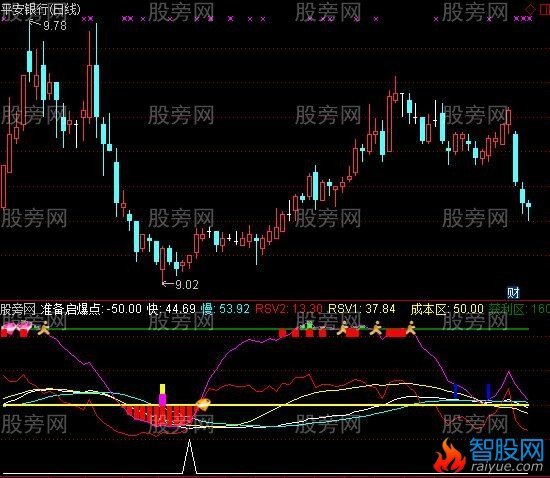Screen dimensions: 550x478
Task: Select the 平安银行(日线) chart title
Action: click(40, 9)
